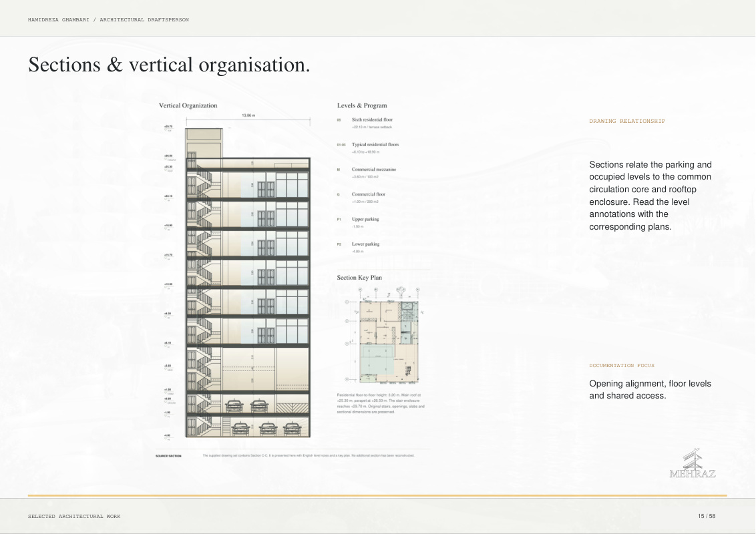This screenshot has width=756, height=534.
Task: Select the "+3.60 m / 100 m2" mezzanine detail
Action: (x=365, y=177)
